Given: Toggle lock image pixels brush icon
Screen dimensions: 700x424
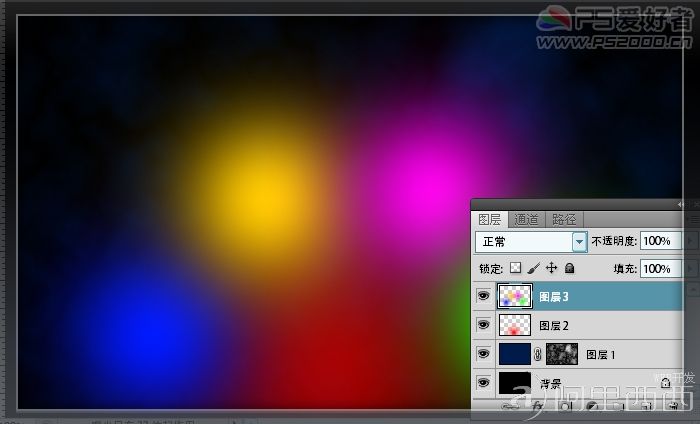Looking at the screenshot, I should click(533, 268).
